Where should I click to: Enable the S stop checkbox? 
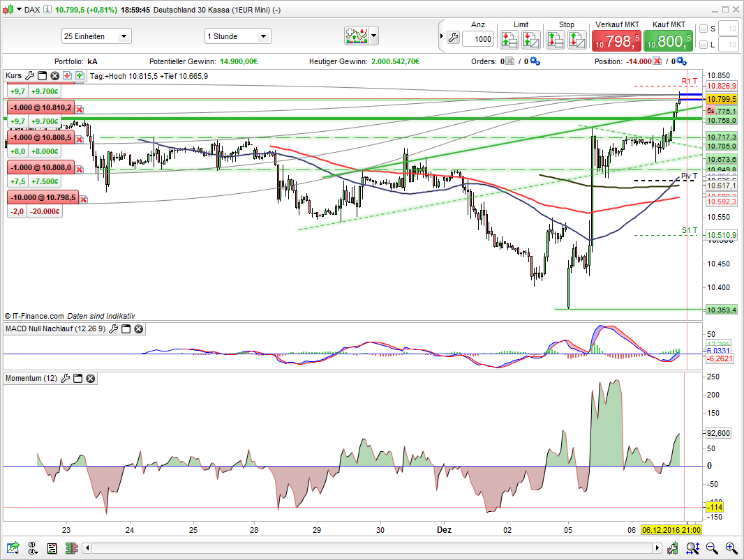[x=704, y=29]
